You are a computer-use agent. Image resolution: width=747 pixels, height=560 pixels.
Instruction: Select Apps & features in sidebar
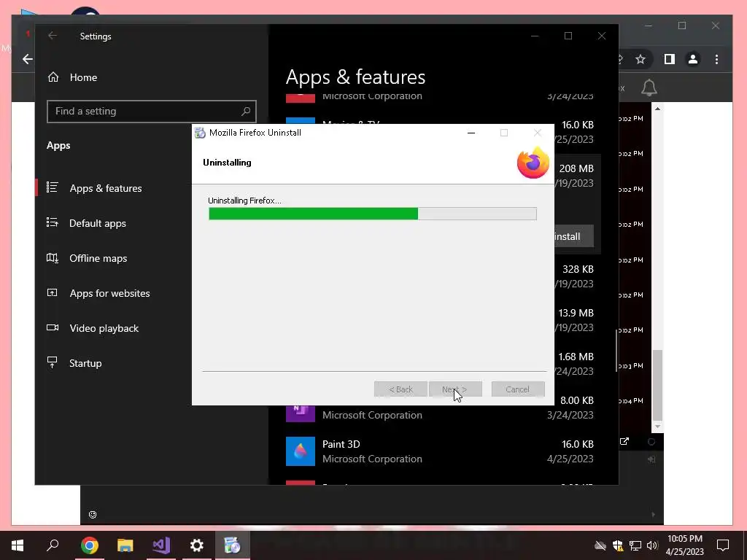106,188
